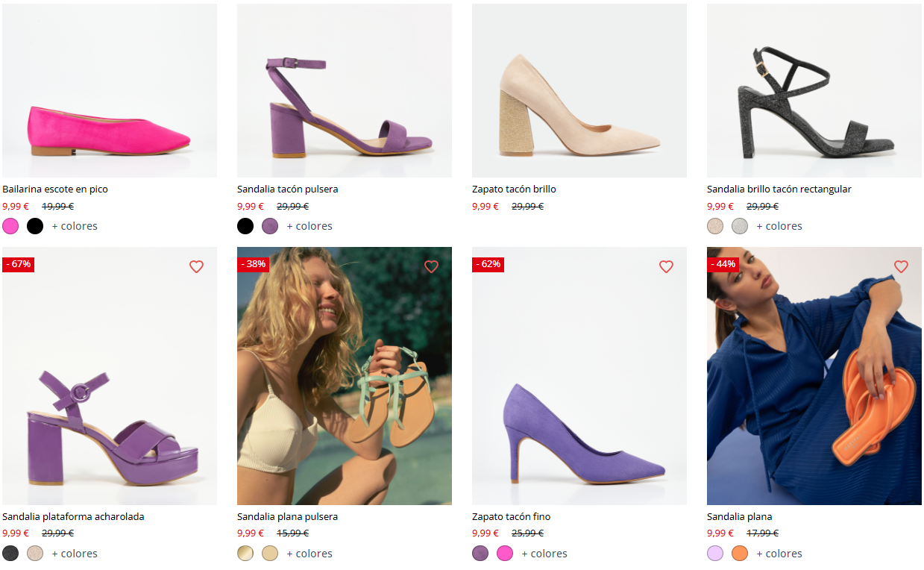Image resolution: width=924 pixels, height=570 pixels.
Task: Pick pink swatch for Zapato tacón fino
Action: (505, 554)
